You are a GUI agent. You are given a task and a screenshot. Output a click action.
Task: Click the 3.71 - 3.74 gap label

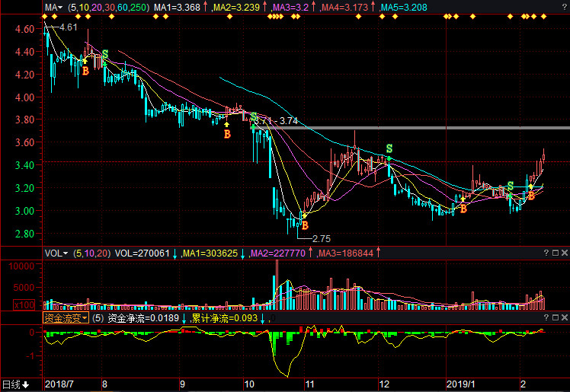(277, 121)
